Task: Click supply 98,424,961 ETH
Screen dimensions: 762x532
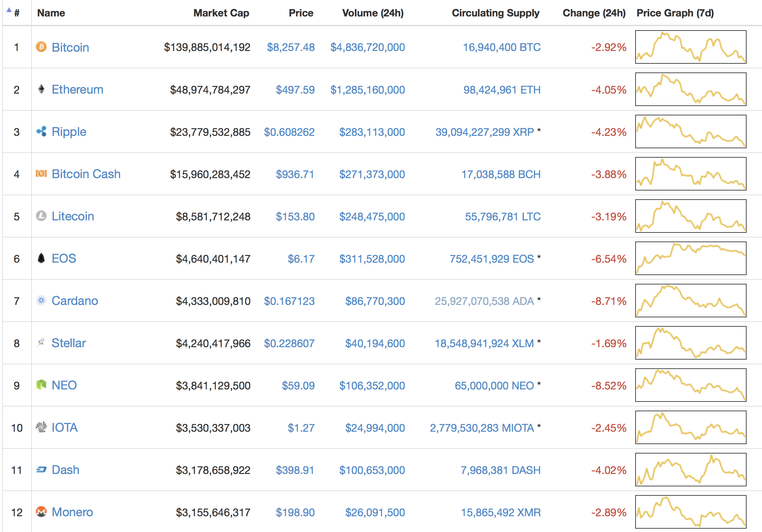Action: [502, 90]
